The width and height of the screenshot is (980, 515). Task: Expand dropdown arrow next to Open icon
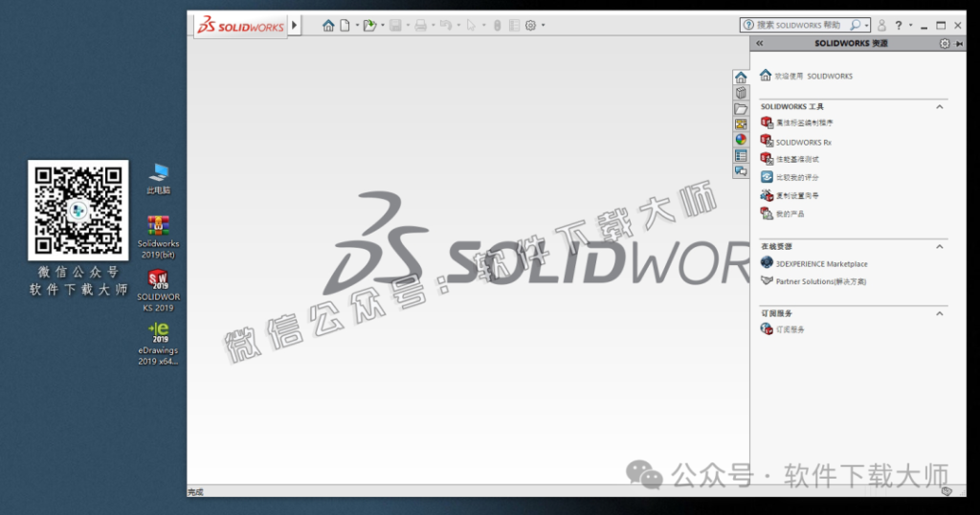click(383, 26)
